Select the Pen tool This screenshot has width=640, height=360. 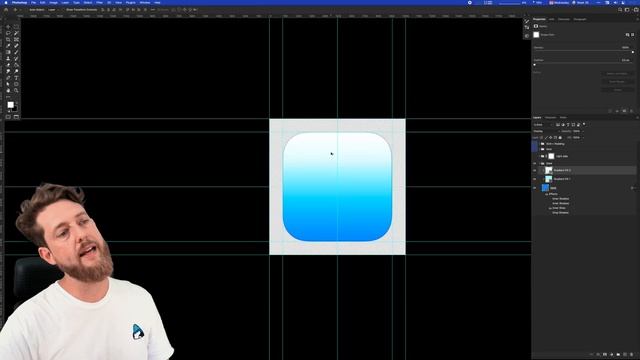pos(8,78)
